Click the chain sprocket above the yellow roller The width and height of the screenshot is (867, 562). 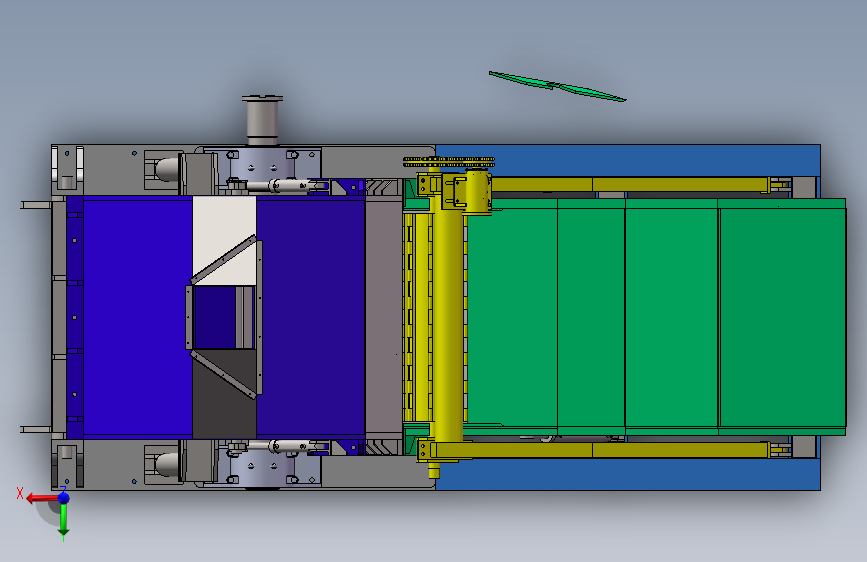(x=448, y=162)
